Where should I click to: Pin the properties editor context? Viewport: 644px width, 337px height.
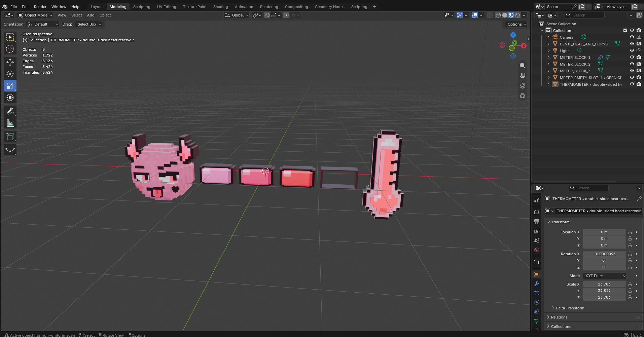[x=639, y=199]
